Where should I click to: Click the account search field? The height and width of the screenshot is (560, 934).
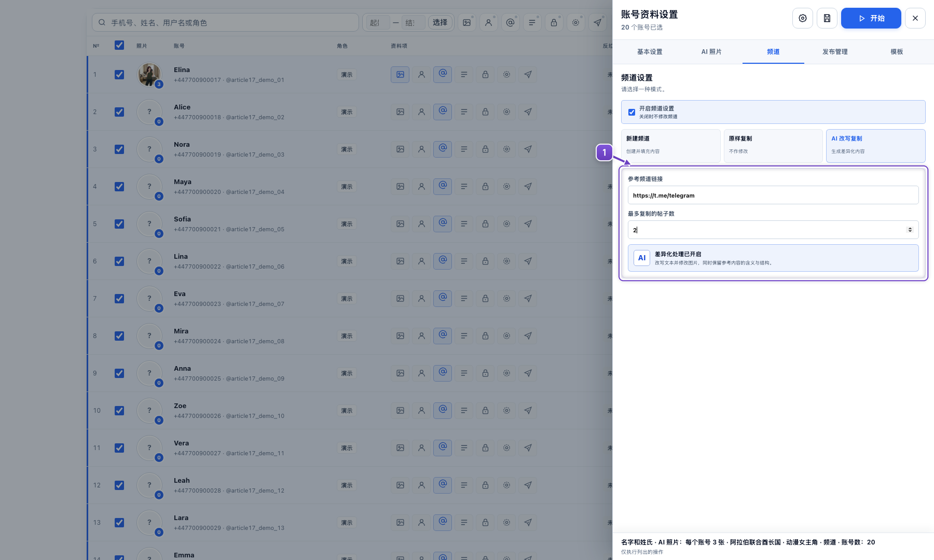pos(225,22)
